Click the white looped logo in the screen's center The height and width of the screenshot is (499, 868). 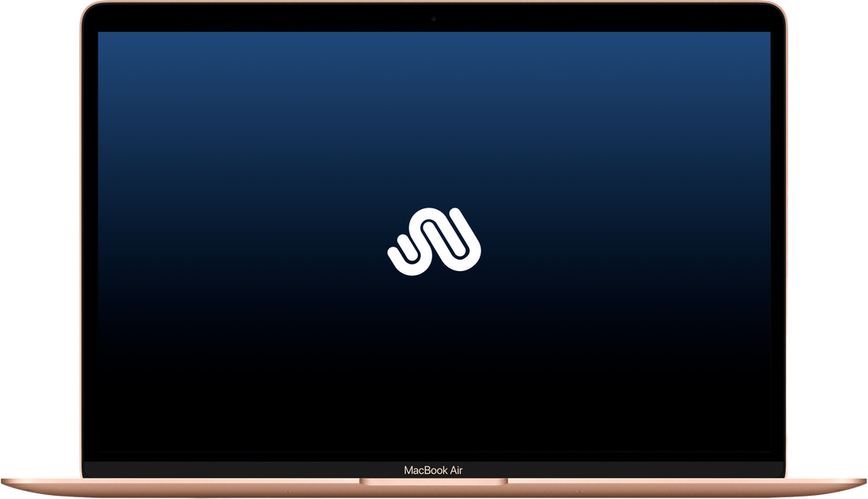(434, 242)
